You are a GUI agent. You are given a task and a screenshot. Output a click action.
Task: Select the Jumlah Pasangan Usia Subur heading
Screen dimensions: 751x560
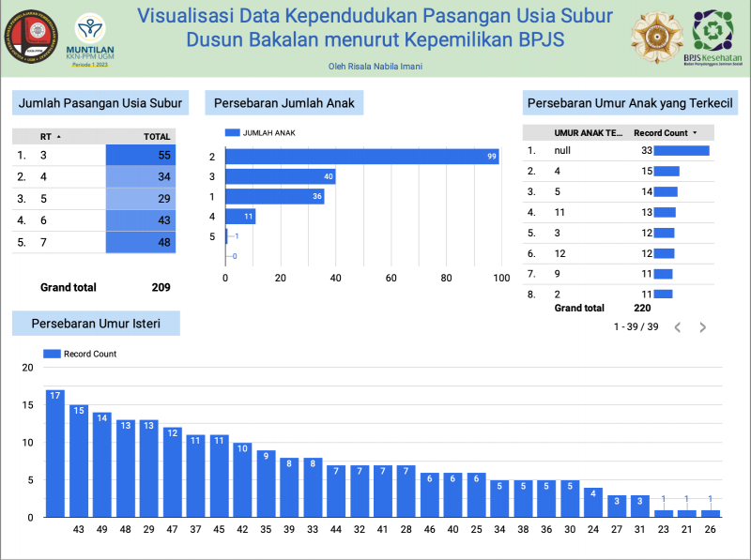pyautogui.click(x=100, y=103)
